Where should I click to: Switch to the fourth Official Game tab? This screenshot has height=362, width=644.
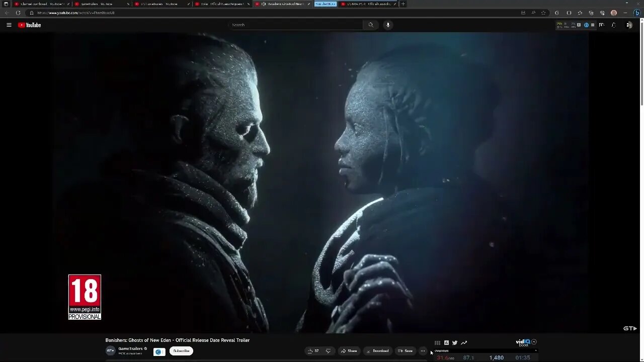point(221,4)
